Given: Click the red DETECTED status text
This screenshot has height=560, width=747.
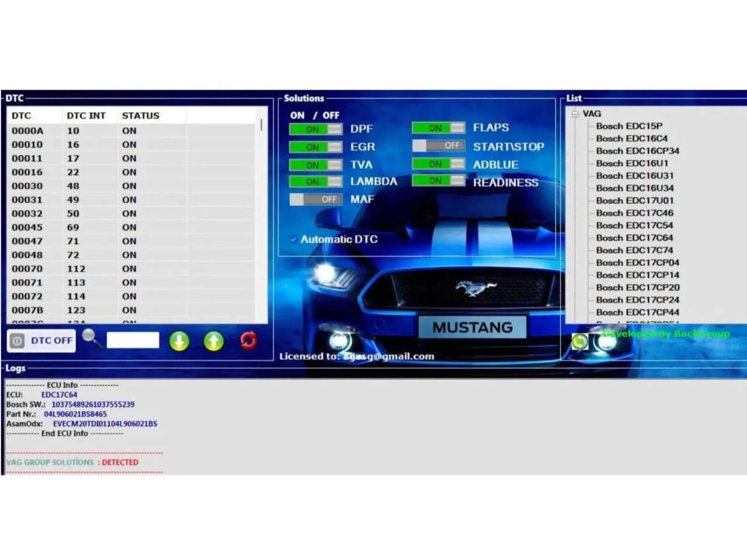Looking at the screenshot, I should [120, 463].
